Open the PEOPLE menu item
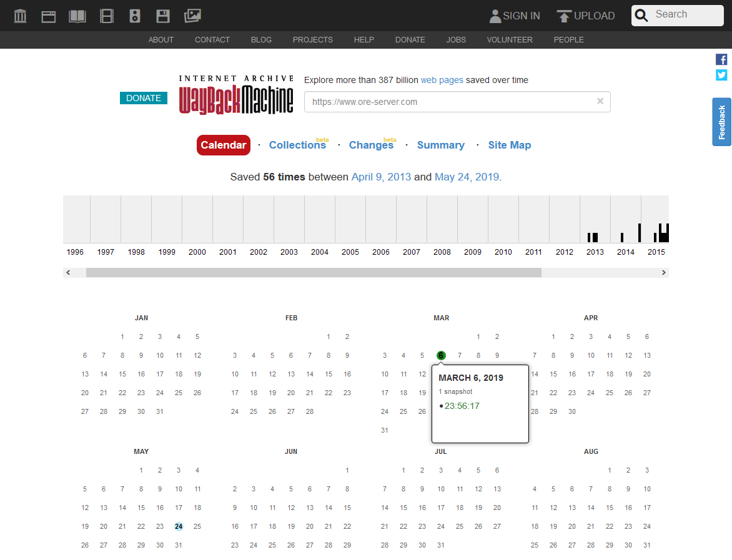732x560 pixels. pyautogui.click(x=568, y=40)
